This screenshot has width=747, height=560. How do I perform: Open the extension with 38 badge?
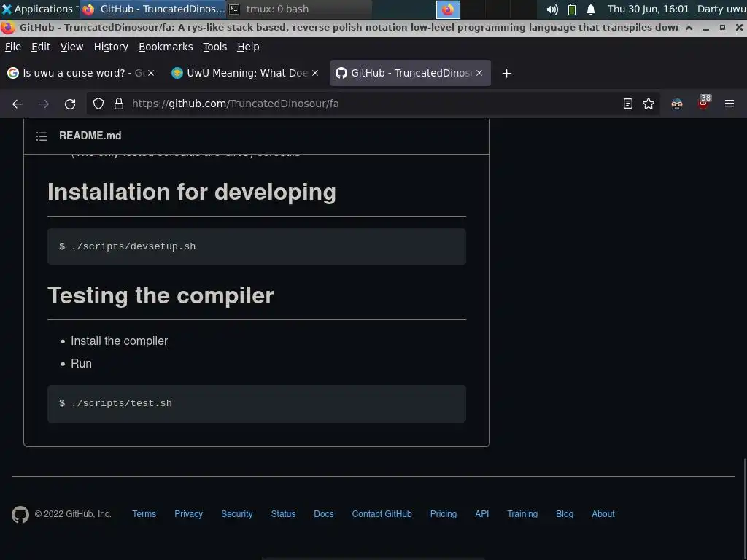coord(704,103)
